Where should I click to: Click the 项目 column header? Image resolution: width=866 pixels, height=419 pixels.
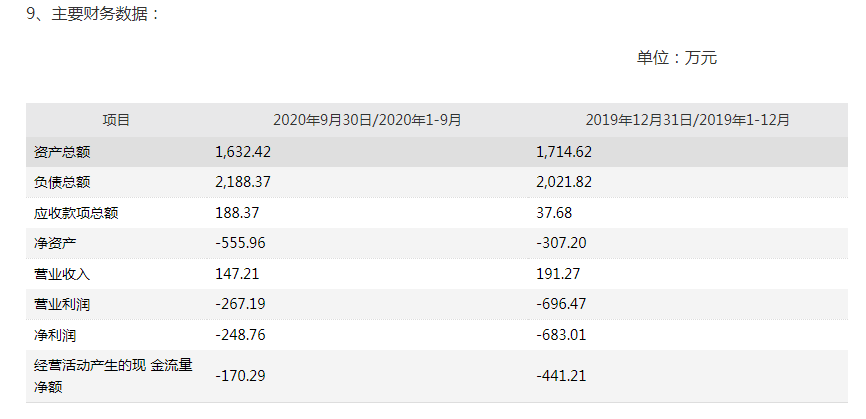(x=116, y=120)
